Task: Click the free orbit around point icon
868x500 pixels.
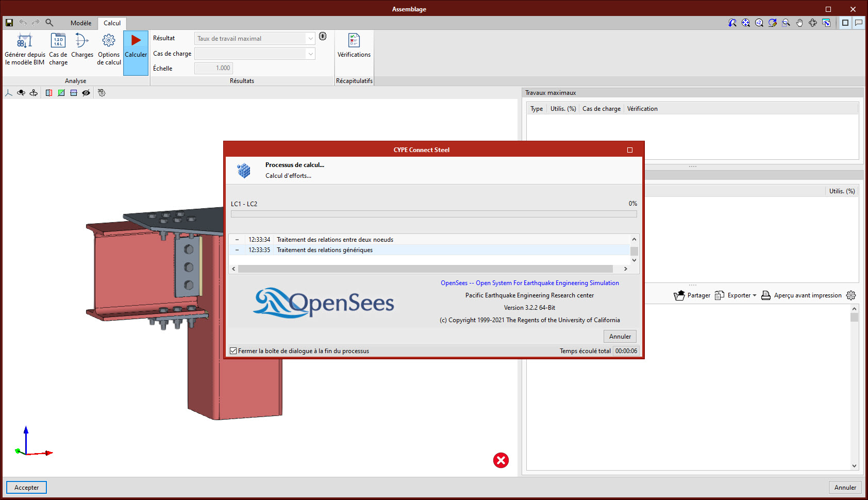Action: point(21,93)
